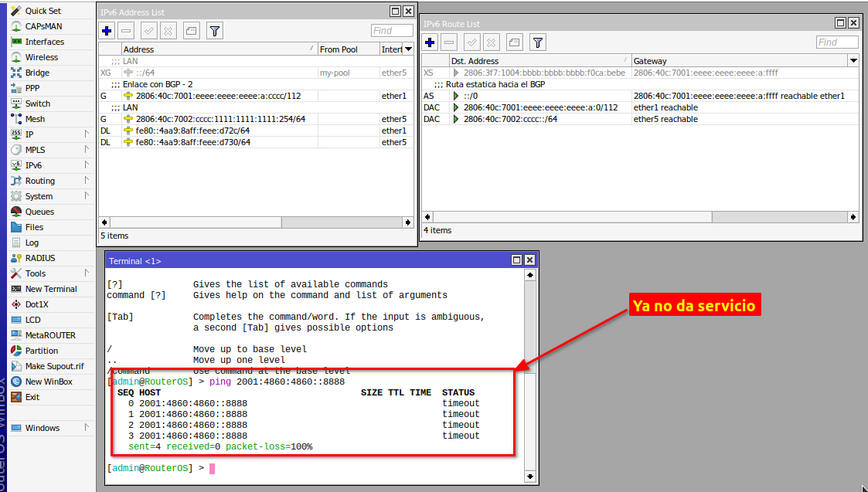Click the enable checkmark button in IPv6 Route List
This screenshot has width=868, height=492.
(472, 42)
